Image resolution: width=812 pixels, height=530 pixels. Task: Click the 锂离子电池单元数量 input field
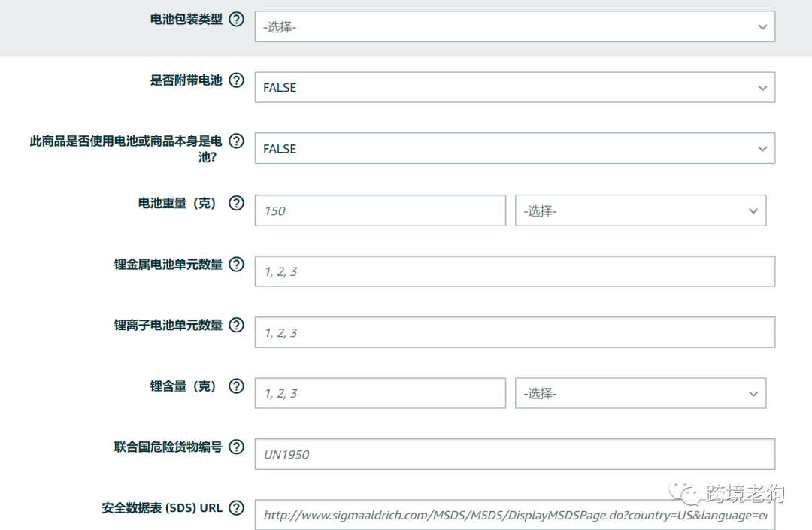click(515, 332)
